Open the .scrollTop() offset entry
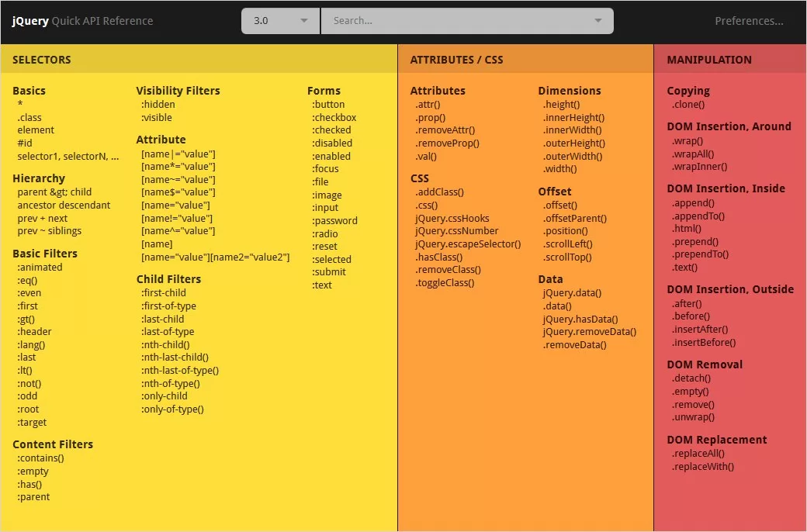The height and width of the screenshot is (532, 807). coord(567,257)
